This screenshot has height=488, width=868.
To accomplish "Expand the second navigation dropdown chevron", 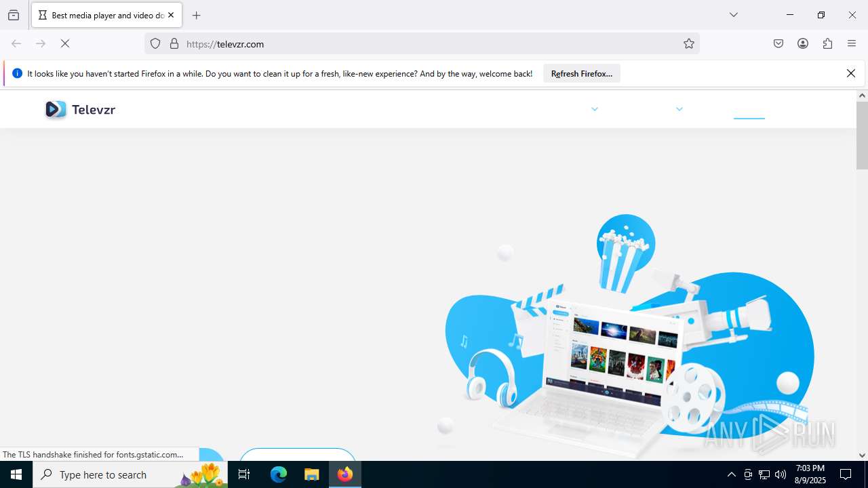I will coord(679,109).
